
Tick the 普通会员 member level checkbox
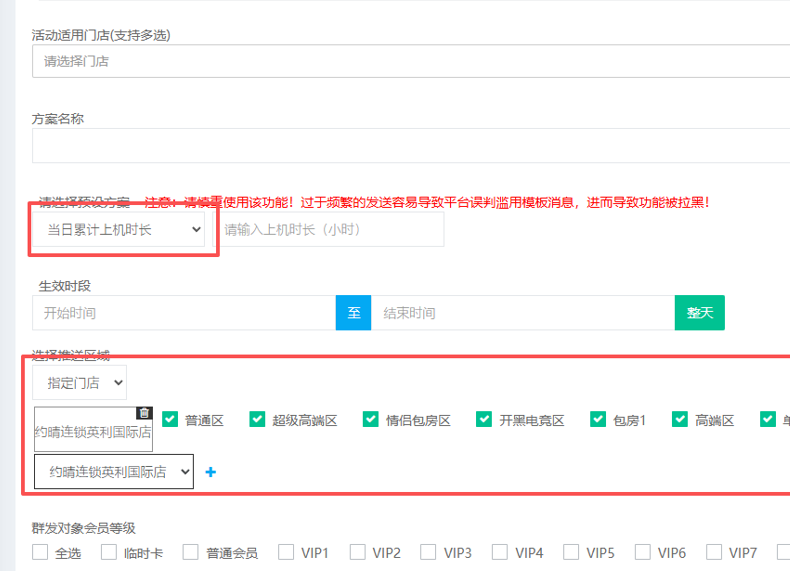pos(190,552)
